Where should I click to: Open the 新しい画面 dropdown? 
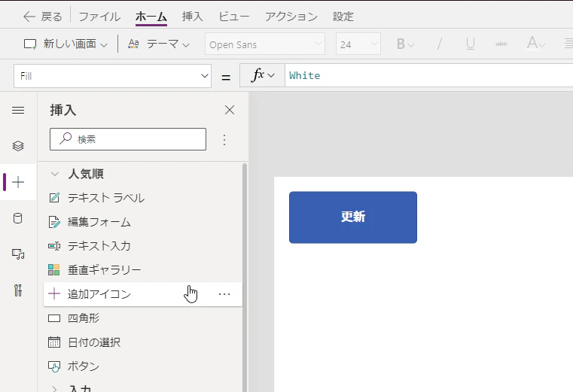click(x=66, y=44)
